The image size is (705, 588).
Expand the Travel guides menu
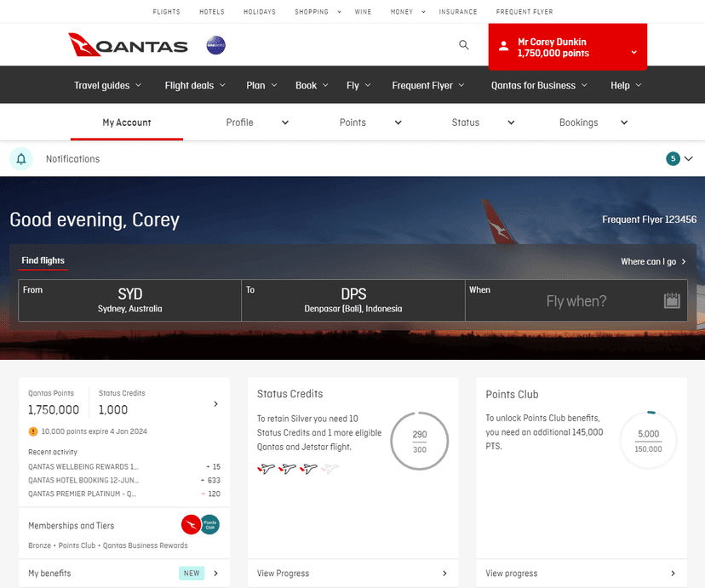coord(107,85)
